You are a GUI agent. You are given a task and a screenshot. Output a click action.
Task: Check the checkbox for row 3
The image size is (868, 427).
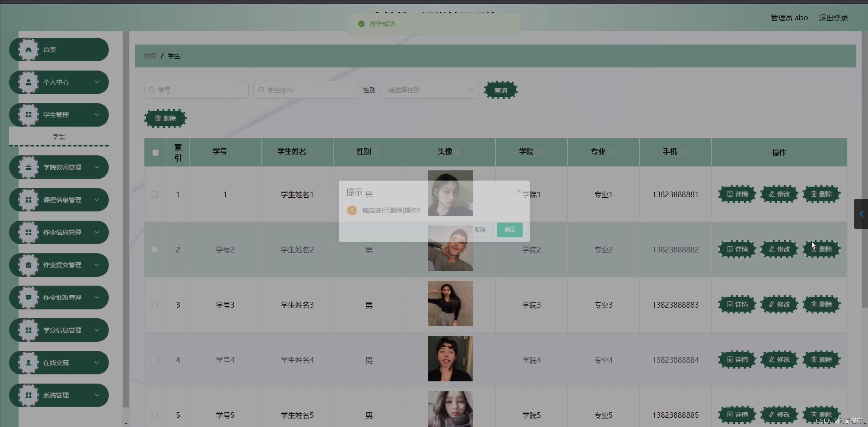tap(155, 305)
